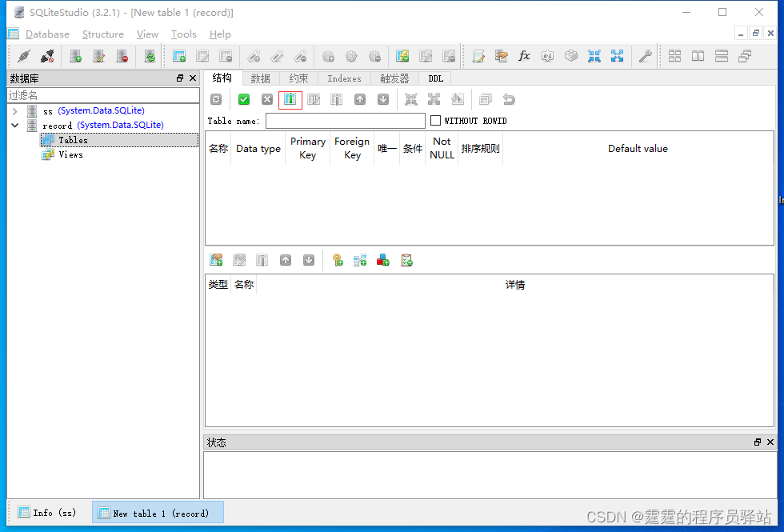Viewport: 784px width, 532px height.
Task: Open the extensions lego brick icon
Action: 571,56
